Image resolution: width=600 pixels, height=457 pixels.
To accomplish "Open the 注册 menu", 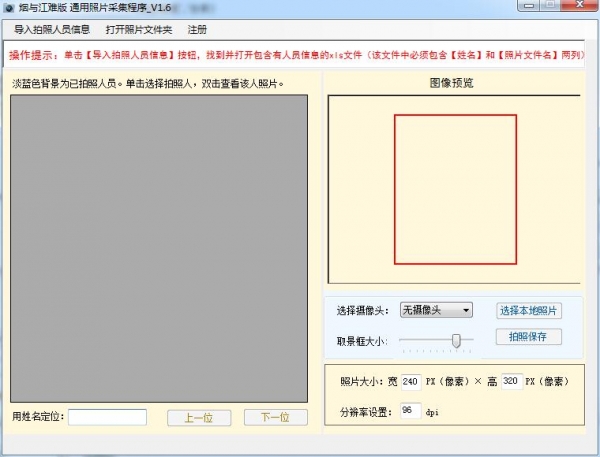I will 197,29.
